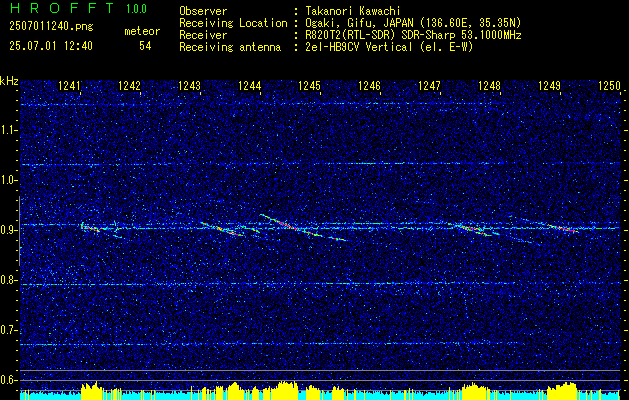Click the Observer label

[203, 11]
